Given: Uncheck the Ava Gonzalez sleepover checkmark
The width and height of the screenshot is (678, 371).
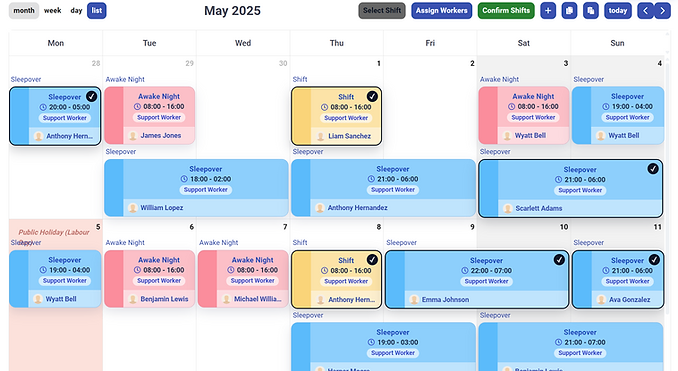Looking at the screenshot, I should click(x=654, y=259).
